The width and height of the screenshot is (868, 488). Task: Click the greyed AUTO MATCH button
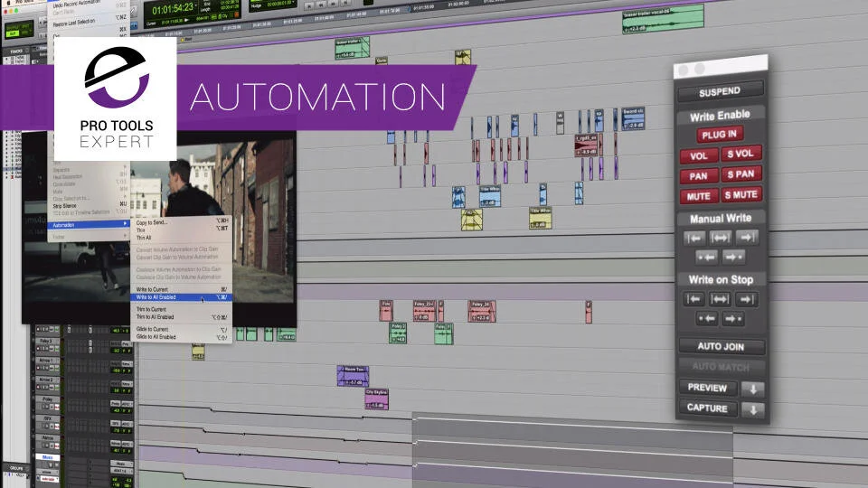point(721,367)
